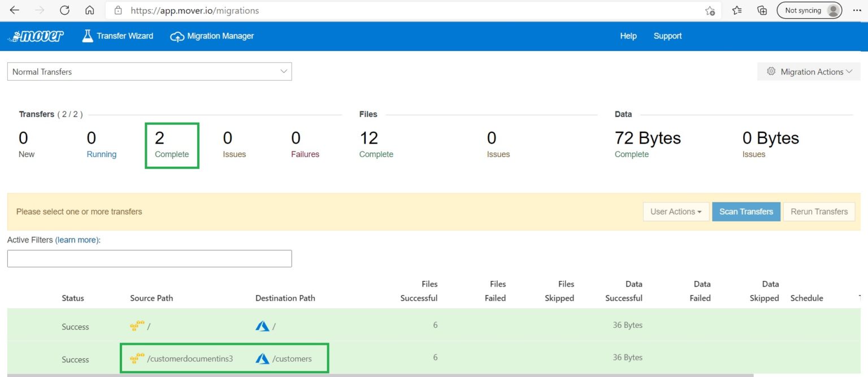Open the Favorites list icon
Viewport: 868px width, 377px height.
(x=737, y=10)
